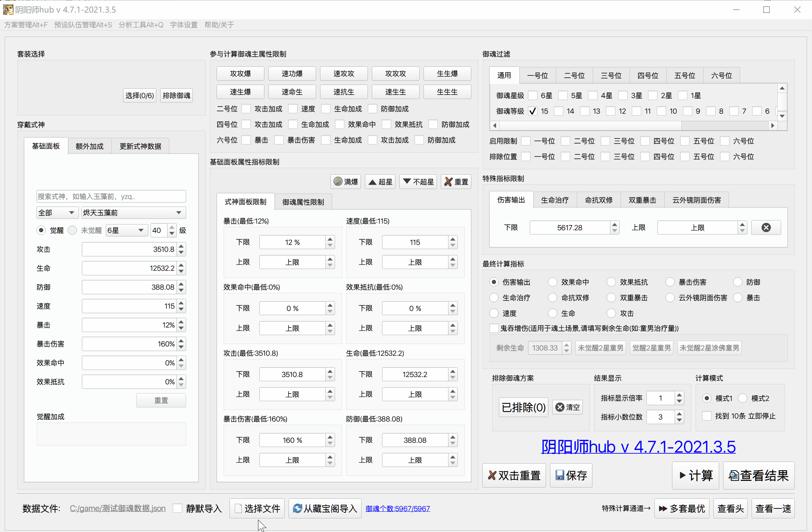
Task: Enable the 静默导入 checkbox
Action: pos(178,508)
